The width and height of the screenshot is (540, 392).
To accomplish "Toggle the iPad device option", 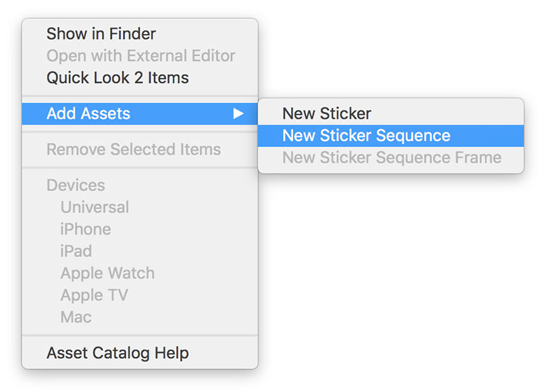I will click(x=76, y=251).
